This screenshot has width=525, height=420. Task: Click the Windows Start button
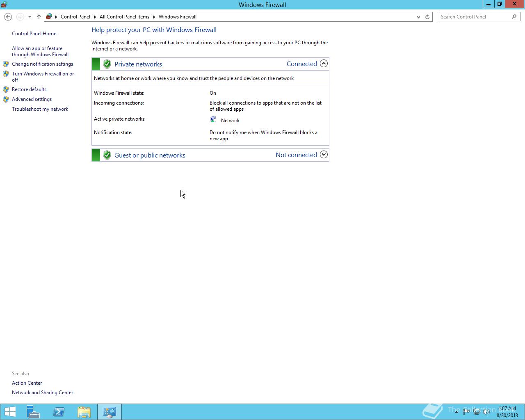(x=10, y=412)
